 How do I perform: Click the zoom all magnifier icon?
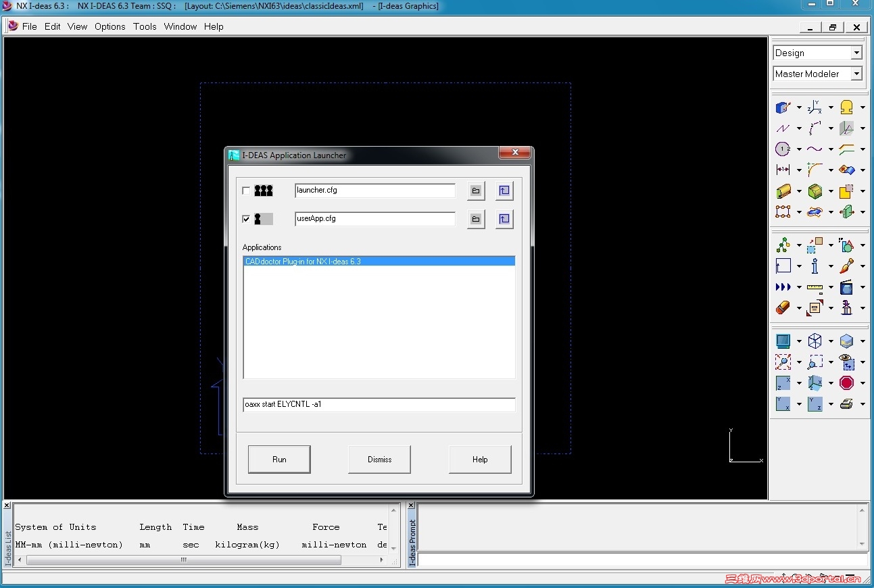pos(783,362)
